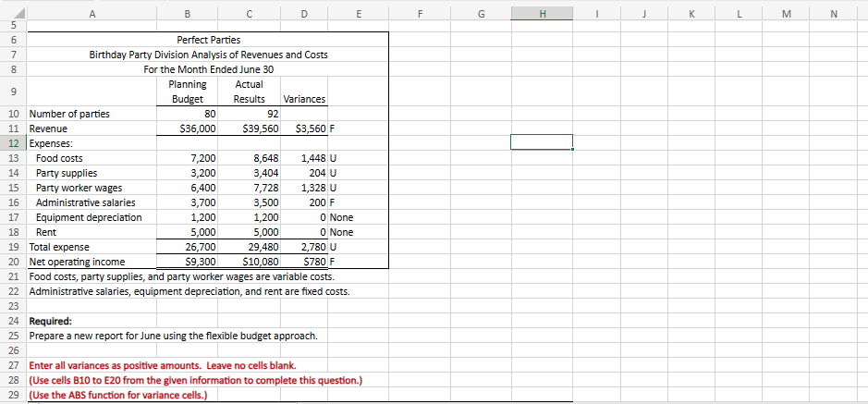868x404 pixels.
Task: Click 'Administrative salaries' label
Action: (85, 202)
